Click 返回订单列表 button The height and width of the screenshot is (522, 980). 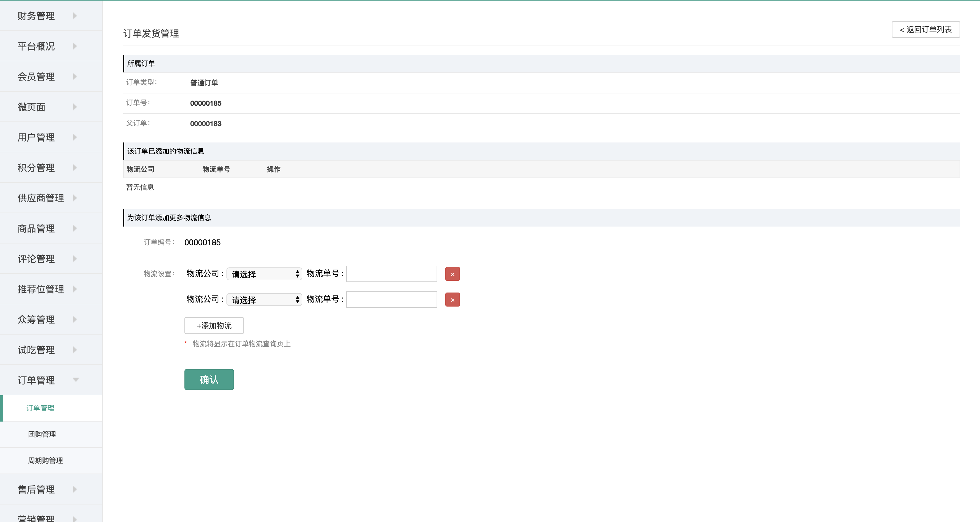click(x=926, y=29)
